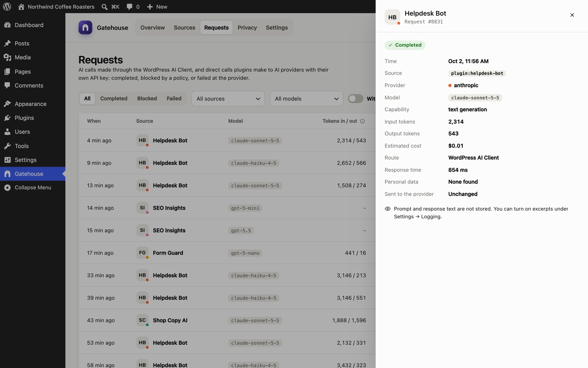Click the purple Gatehouse logo
588x368 pixels.
tap(85, 27)
